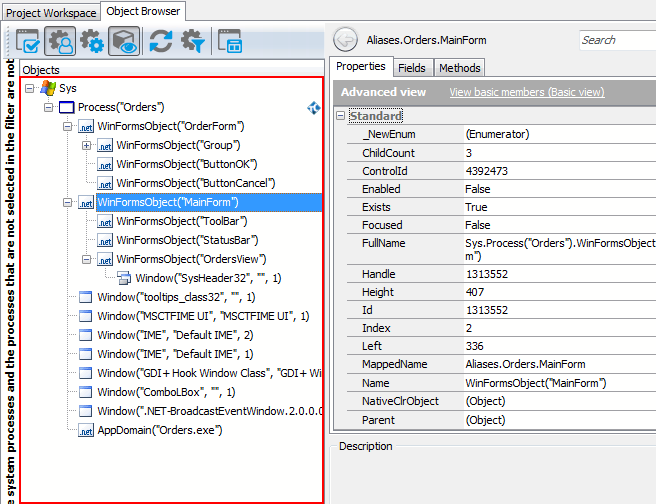The image size is (656, 504).
Task: Switch to the Project Workspace tab
Action: coord(50,12)
